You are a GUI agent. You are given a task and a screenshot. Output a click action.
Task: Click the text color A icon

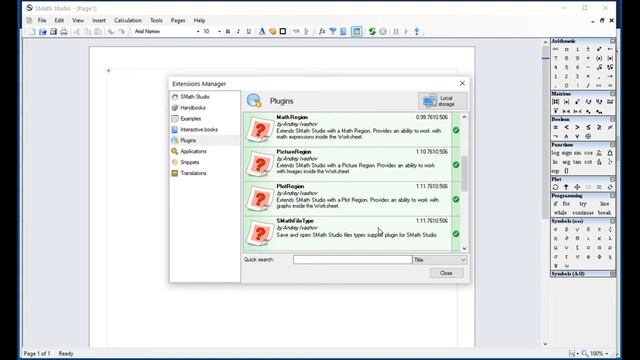point(262,31)
